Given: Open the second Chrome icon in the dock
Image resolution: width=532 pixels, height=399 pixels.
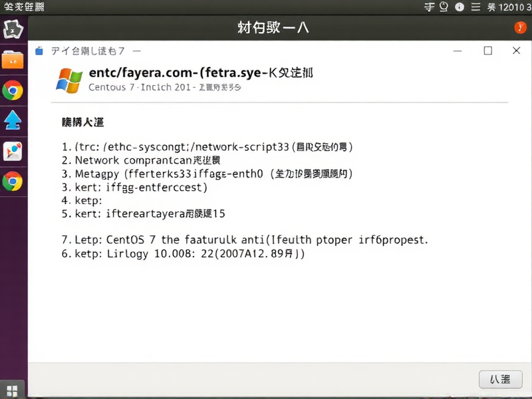Looking at the screenshot, I should point(14,180).
